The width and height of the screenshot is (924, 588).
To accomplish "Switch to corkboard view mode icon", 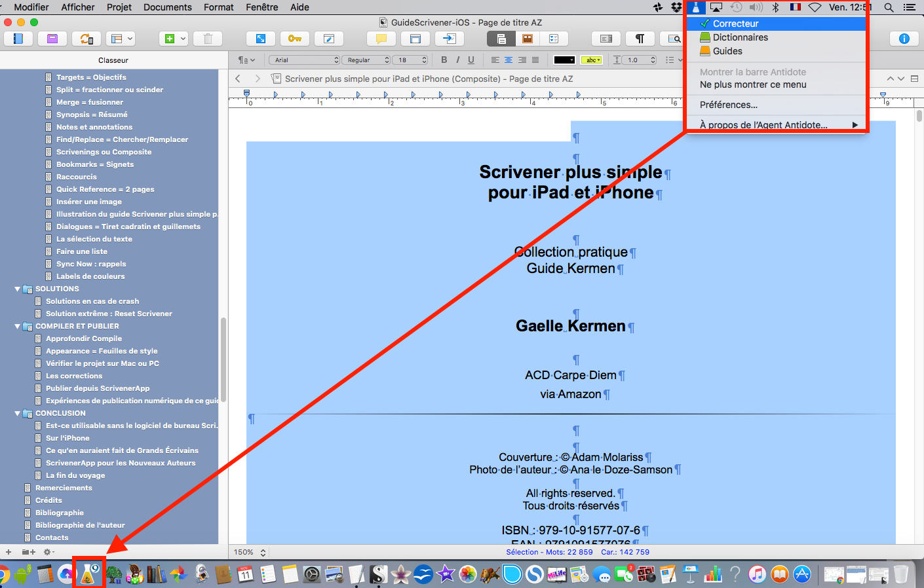I will tap(528, 39).
